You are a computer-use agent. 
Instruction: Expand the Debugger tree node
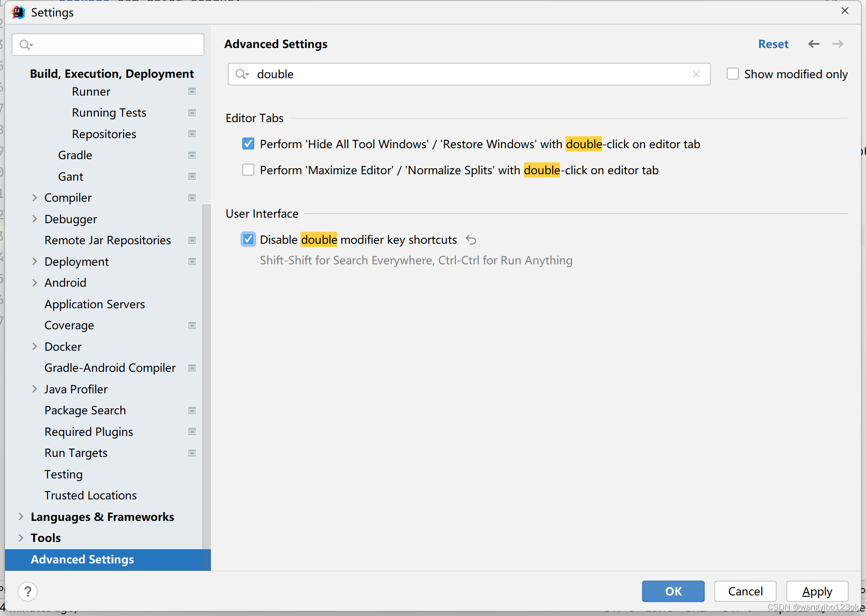point(35,219)
